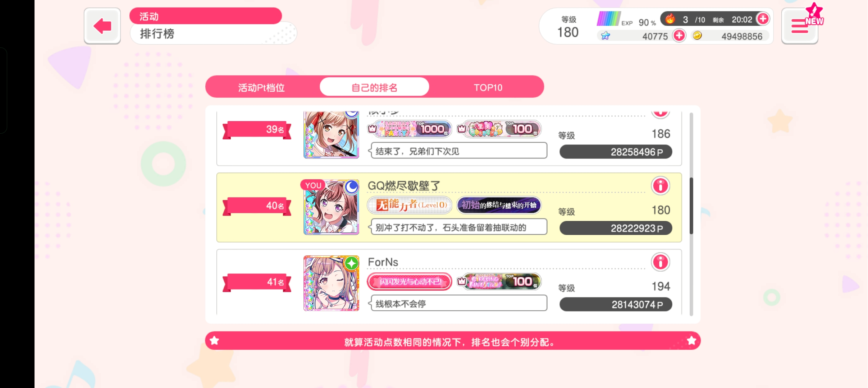Tap ForNs TOP 100 title badge

pos(499,281)
